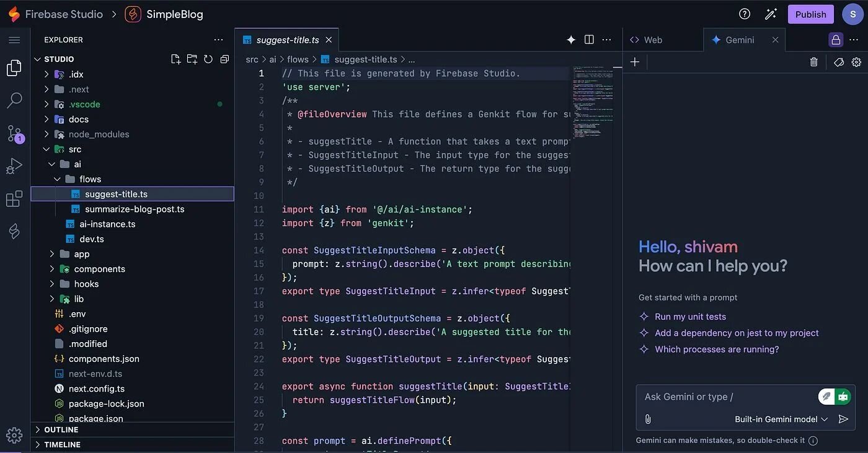Open Run and Debug panel icon

[x=14, y=165]
